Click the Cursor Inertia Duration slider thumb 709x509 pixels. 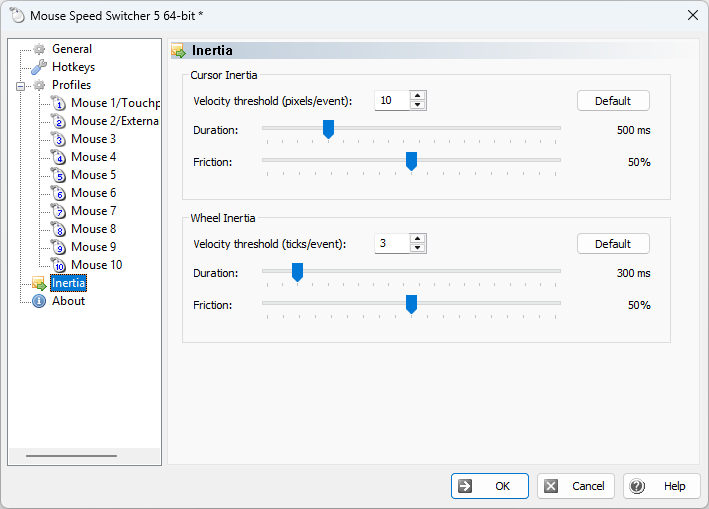[x=328, y=129]
